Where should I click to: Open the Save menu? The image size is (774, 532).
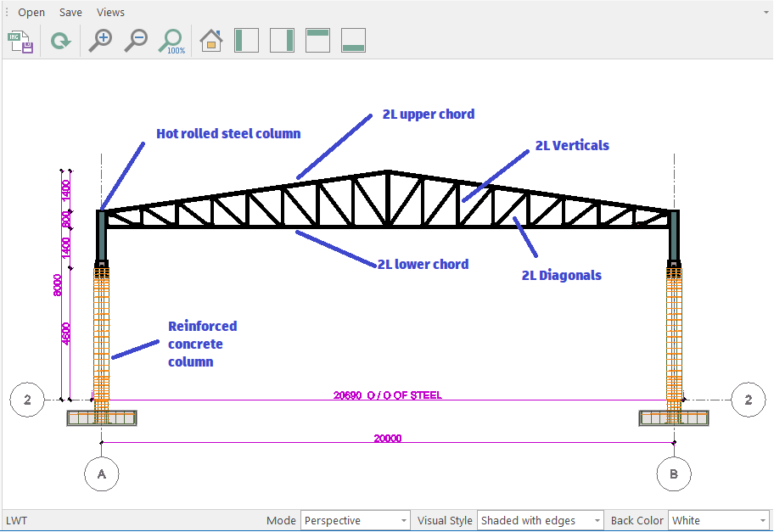(70, 13)
